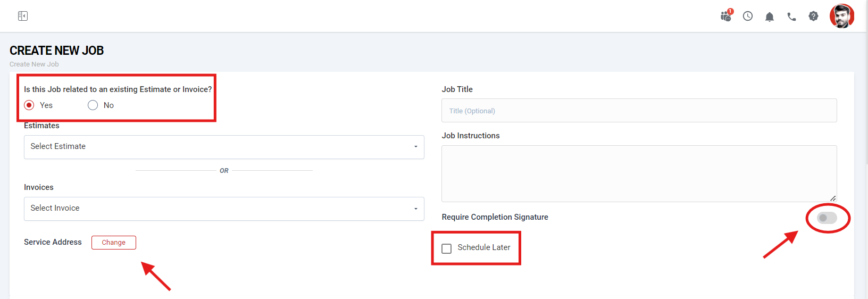Click the Create New Job breadcrumb
Viewport: 868px width, 299px height.
click(x=34, y=64)
